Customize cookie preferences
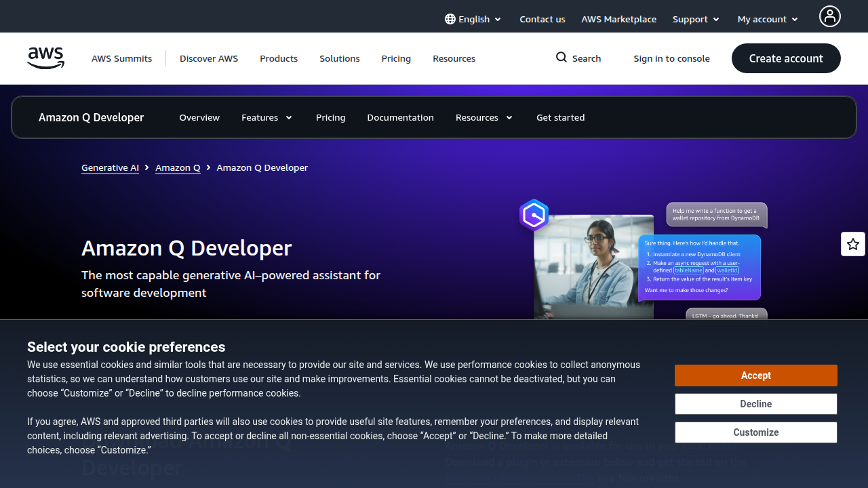Viewport: 868px width, 488px height. pyautogui.click(x=756, y=432)
